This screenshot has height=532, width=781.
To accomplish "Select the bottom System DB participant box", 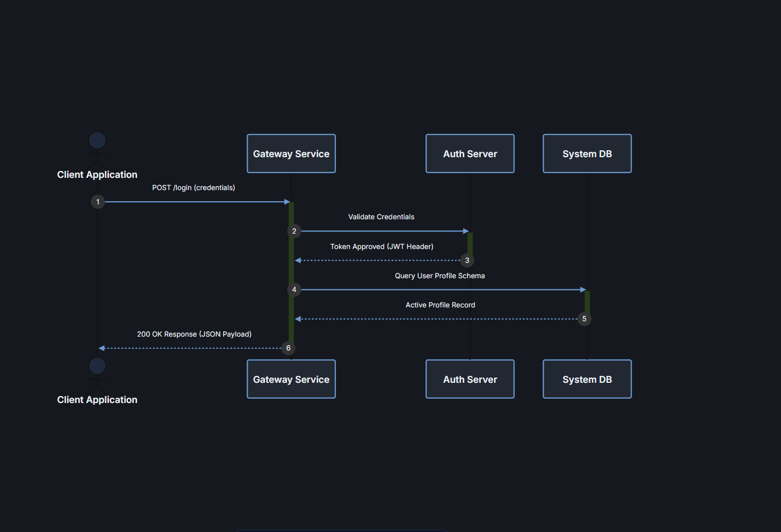I will tap(587, 379).
